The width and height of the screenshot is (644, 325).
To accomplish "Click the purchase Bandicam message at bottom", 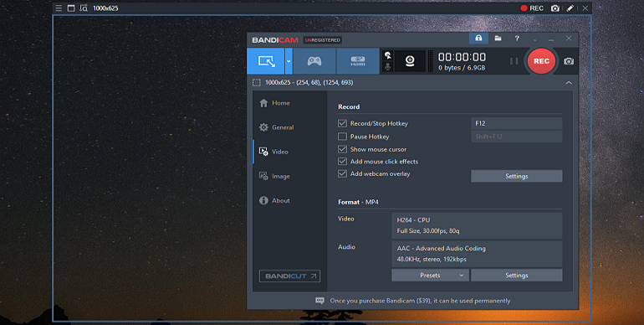I will click(420, 301).
